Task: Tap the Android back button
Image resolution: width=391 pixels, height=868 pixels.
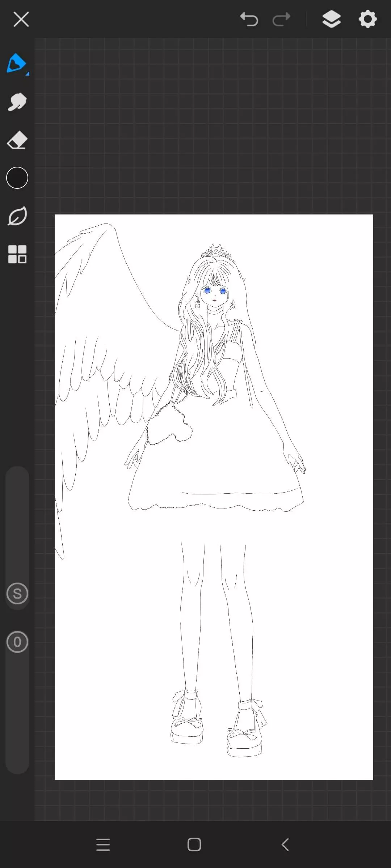Action: coord(285,844)
